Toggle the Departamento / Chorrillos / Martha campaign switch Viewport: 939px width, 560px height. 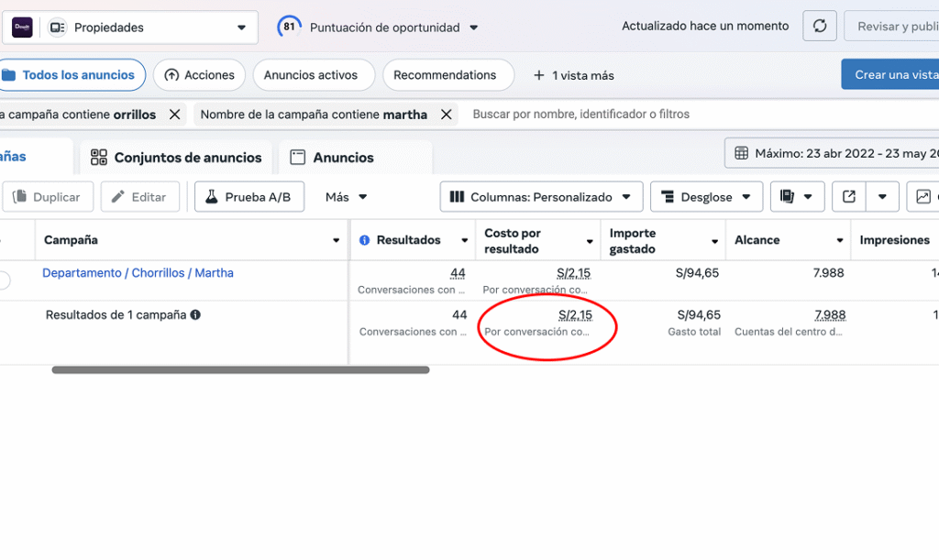5,280
